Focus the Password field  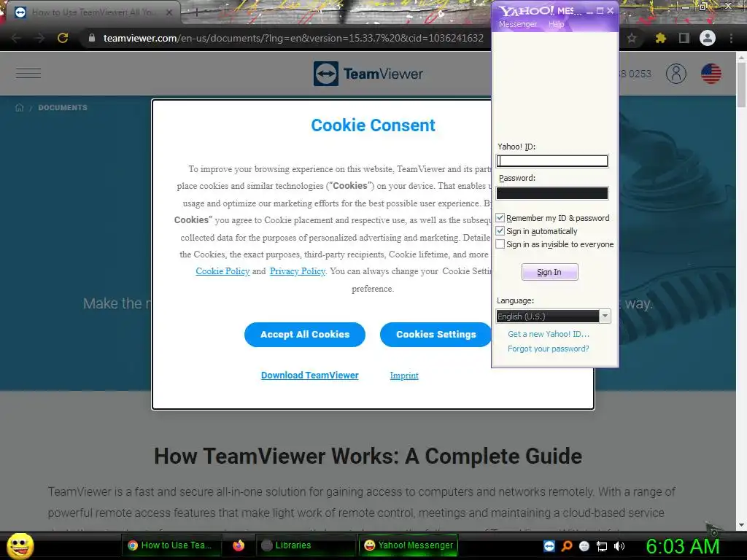click(x=552, y=192)
